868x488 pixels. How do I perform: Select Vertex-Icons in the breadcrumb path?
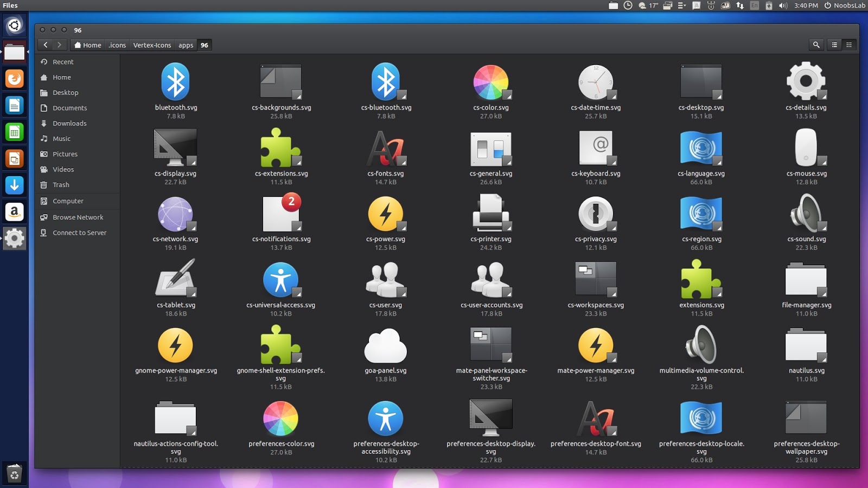(152, 45)
